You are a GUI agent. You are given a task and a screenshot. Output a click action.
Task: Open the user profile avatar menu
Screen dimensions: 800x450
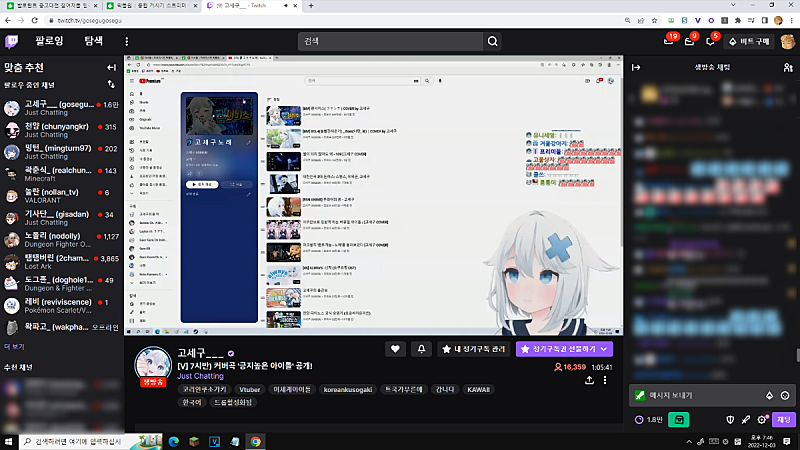click(x=787, y=41)
